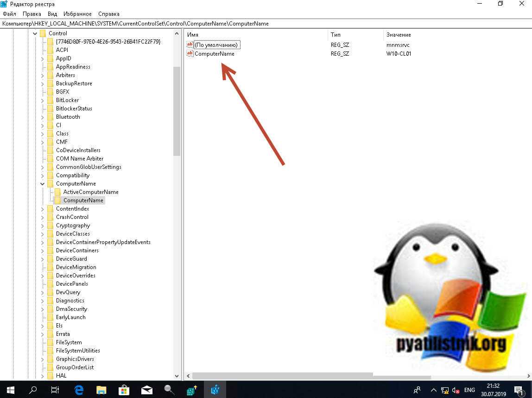Screen dimensions: 532x398
Task: Click the Registry Editor taskbar icon
Action: pyautogui.click(x=215, y=390)
